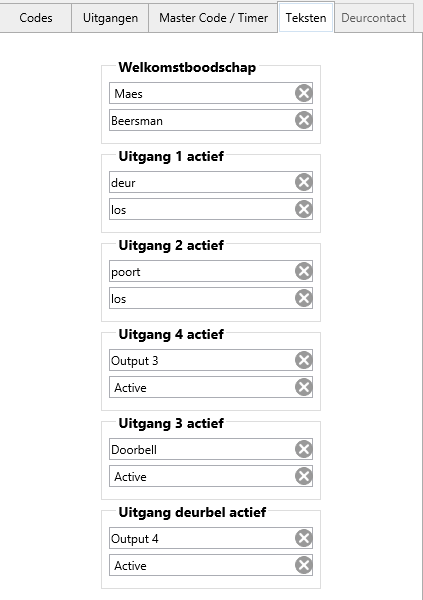Viewport: 423px width, 600px height.
Task: Clear the Active field under Uitgang deurbel
Action: click(304, 565)
